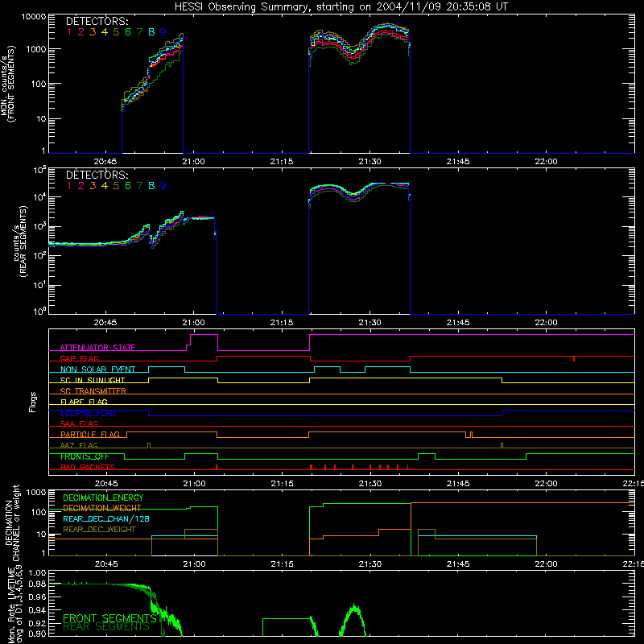Select orange detector 3 in front segments legend

pos(93,32)
